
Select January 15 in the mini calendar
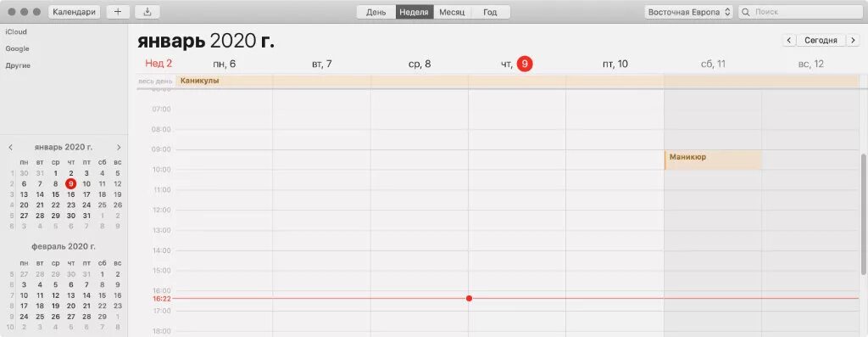55,194
